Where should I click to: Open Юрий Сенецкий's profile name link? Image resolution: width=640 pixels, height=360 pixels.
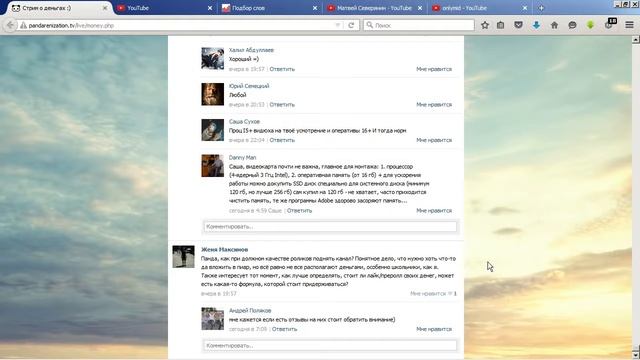pyautogui.click(x=249, y=86)
